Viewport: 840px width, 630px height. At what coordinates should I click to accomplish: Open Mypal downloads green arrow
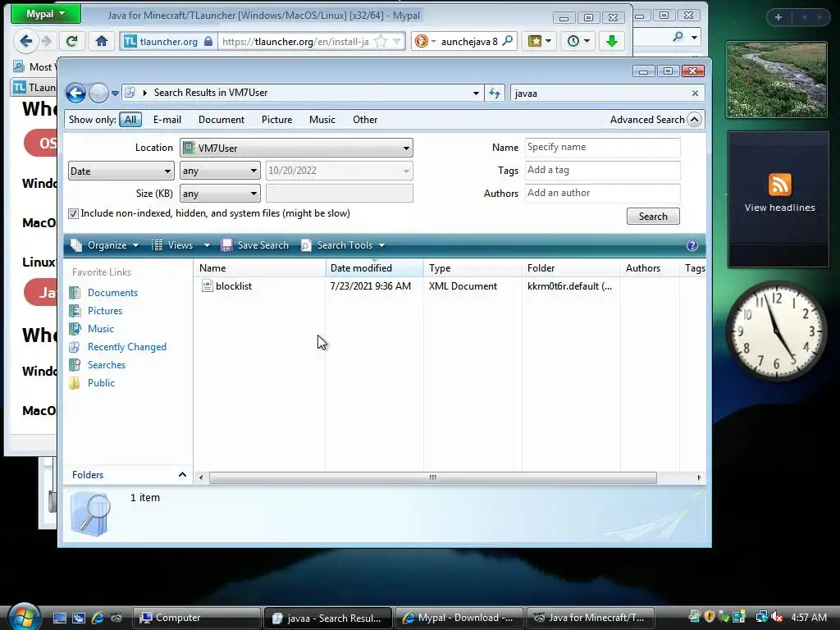click(x=612, y=41)
